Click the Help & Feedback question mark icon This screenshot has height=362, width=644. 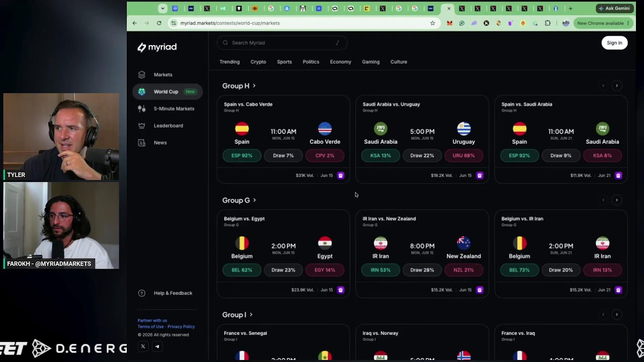coord(142,293)
